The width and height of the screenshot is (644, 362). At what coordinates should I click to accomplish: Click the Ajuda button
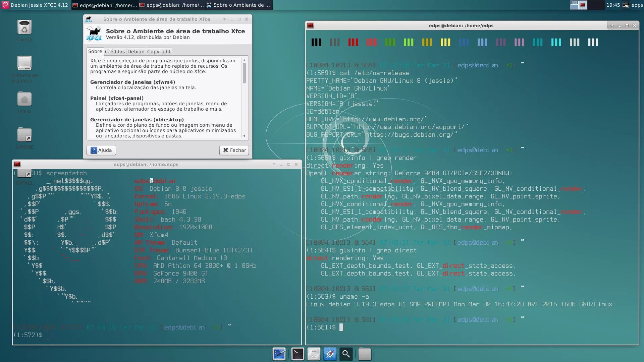point(101,150)
